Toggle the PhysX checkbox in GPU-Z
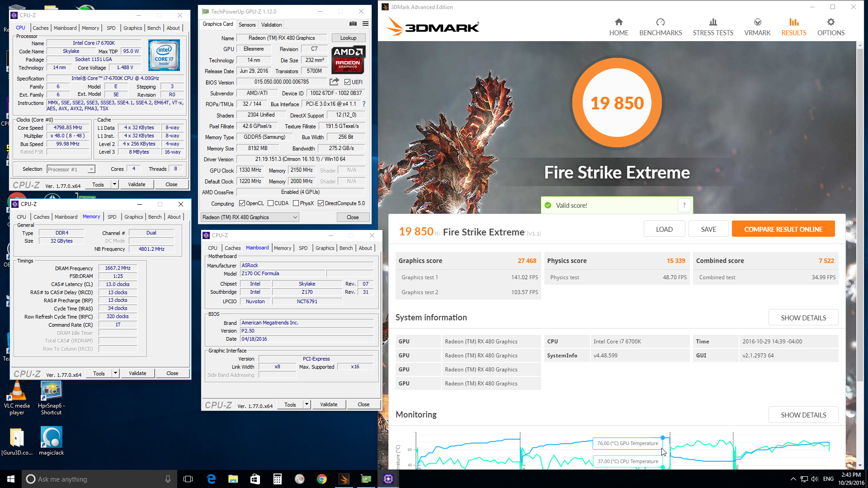This screenshot has height=488, width=868. [x=296, y=203]
